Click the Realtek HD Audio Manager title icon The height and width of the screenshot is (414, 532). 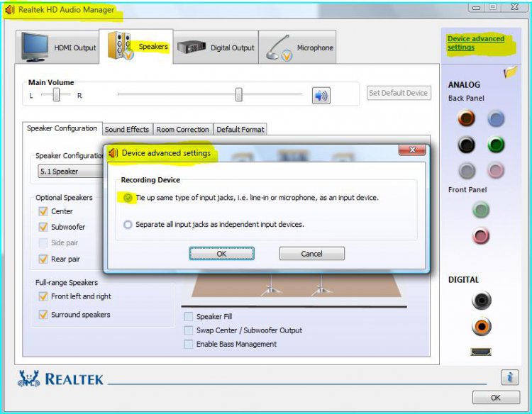tap(10, 10)
